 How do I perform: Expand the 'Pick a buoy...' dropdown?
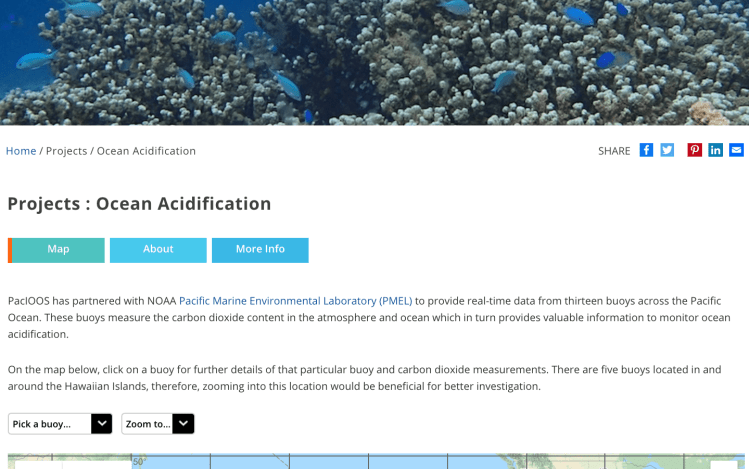tap(50, 424)
